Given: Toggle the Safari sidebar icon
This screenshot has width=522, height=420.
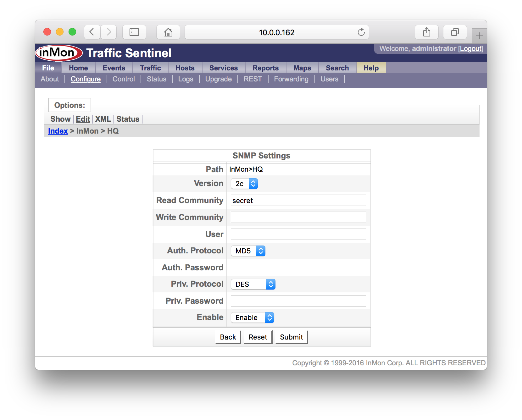Looking at the screenshot, I should 134,32.
